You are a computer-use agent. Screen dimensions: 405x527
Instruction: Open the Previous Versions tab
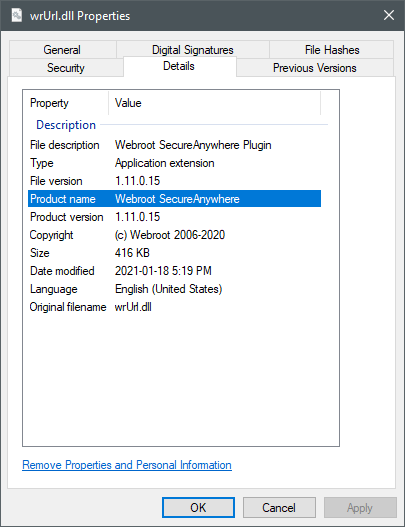(315, 68)
